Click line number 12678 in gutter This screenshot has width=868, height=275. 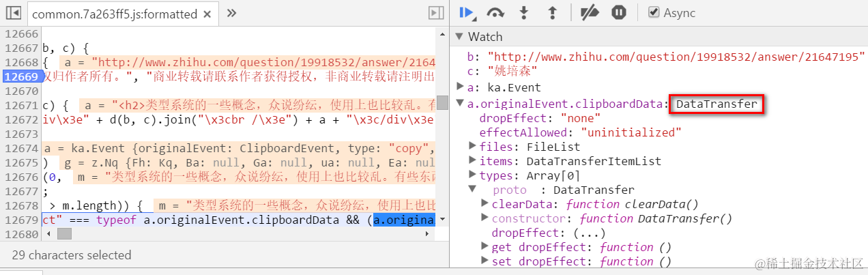pyautogui.click(x=20, y=205)
